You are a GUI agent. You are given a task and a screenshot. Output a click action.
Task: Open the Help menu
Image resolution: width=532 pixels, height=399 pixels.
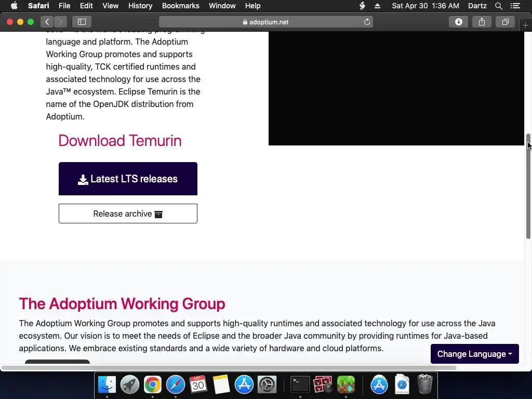[x=253, y=6]
